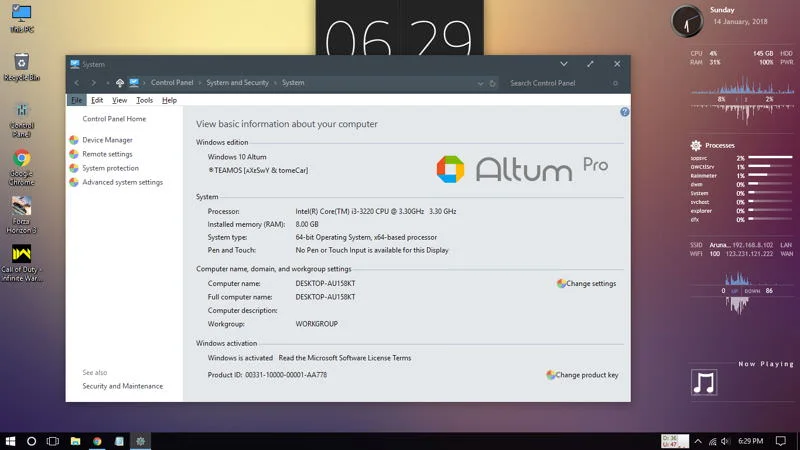The height and width of the screenshot is (450, 800).
Task: Click Control Panel in the breadcrumb
Action: (172, 83)
